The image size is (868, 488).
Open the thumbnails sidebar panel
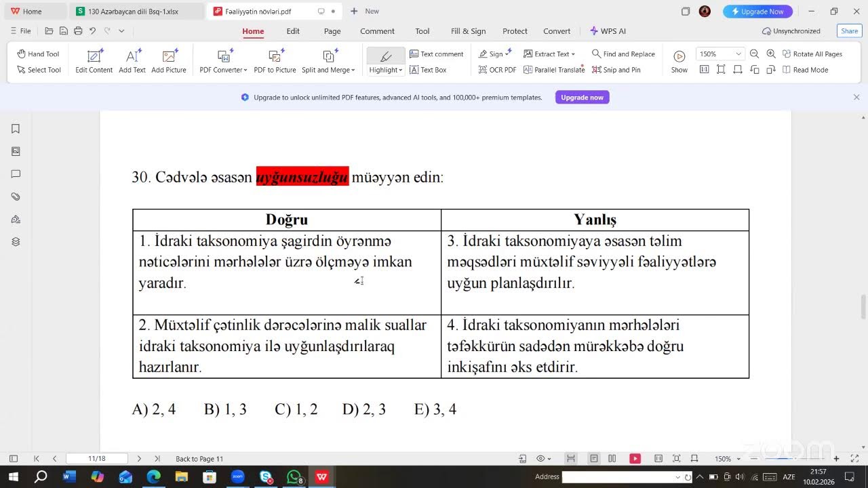pos(16,151)
